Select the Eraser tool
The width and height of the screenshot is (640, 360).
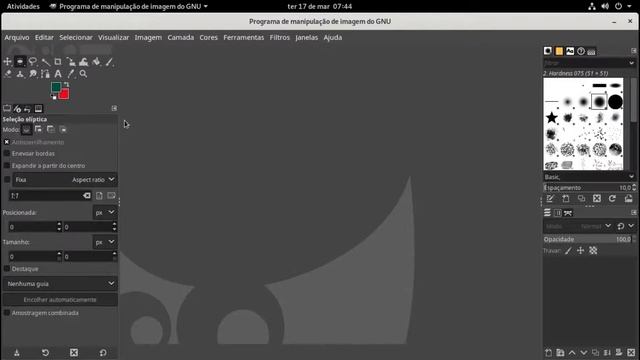tap(7, 74)
